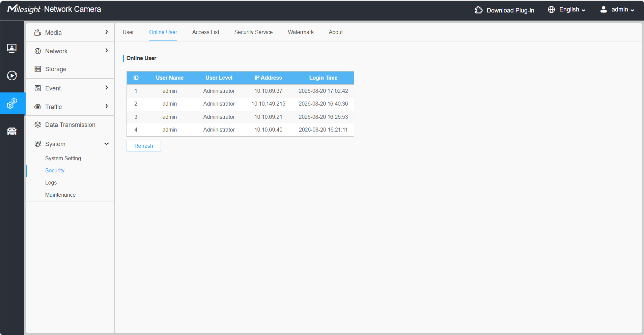Screen dimensions: 644x335
Task: Open the Playback icon in sidebar
Action: tap(12, 75)
